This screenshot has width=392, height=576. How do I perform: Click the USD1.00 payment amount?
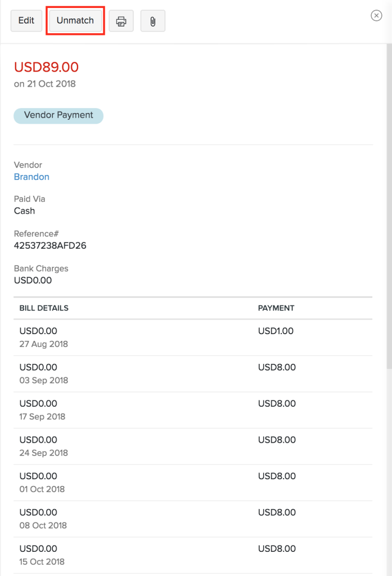(276, 331)
